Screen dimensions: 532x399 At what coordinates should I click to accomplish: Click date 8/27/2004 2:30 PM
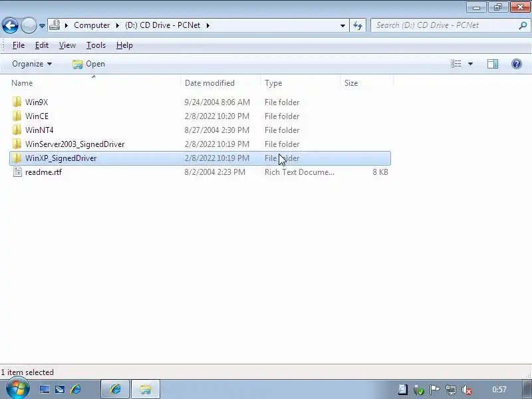coord(217,130)
